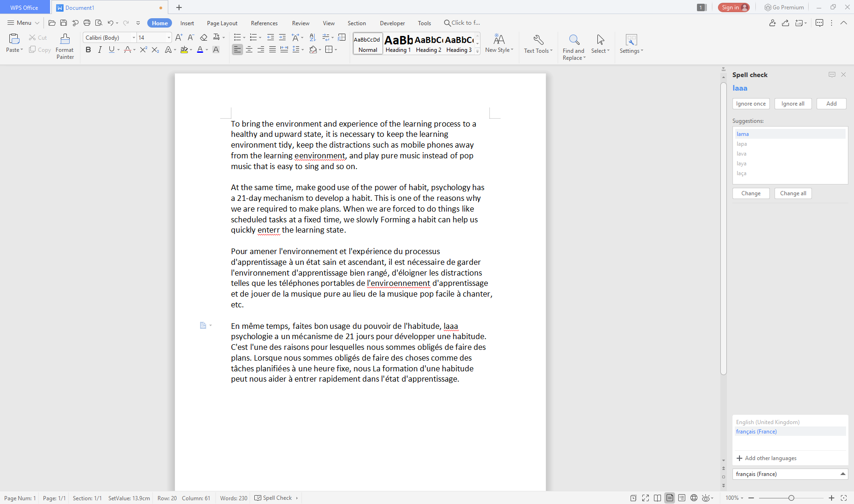Apply Bold formatting
Image resolution: width=854 pixels, height=504 pixels.
(x=88, y=50)
